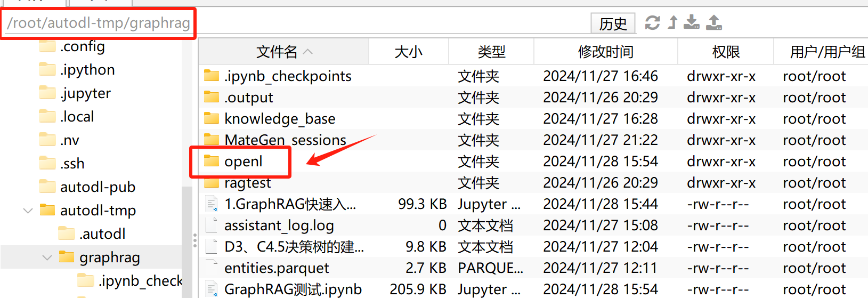Collapse the autodl-tmp tree node
This screenshot has width=868, height=298.
(28, 211)
